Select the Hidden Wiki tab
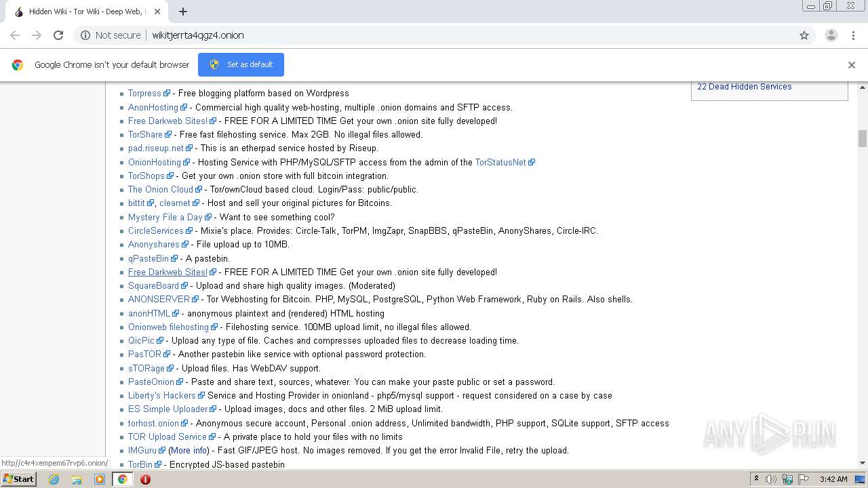The image size is (868, 488). pos(88,12)
